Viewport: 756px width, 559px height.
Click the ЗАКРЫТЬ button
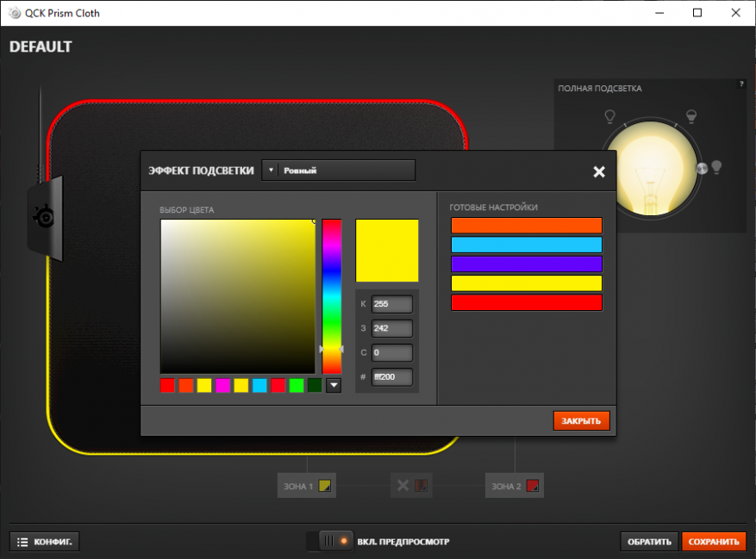click(581, 420)
